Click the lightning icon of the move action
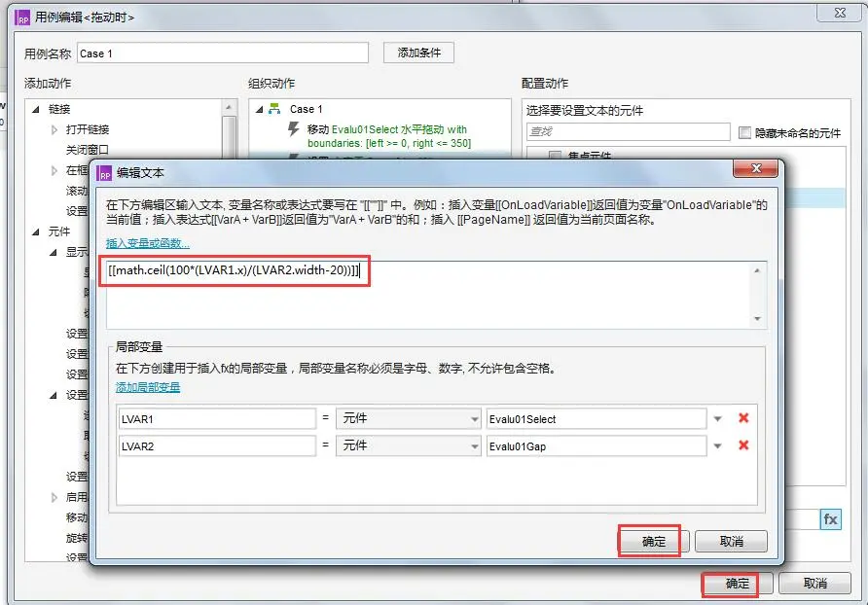The width and height of the screenshot is (868, 605). pyautogui.click(x=294, y=129)
